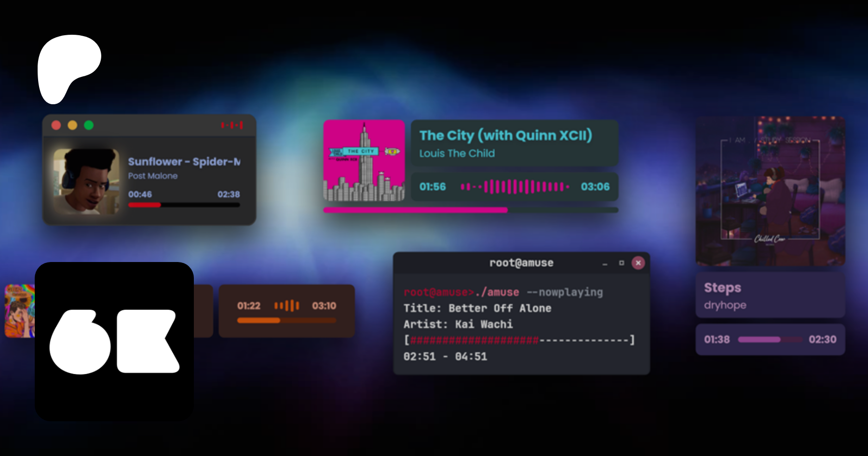This screenshot has width=868, height=456.
Task: Click the artist name Louis The Child
Action: coord(457,153)
